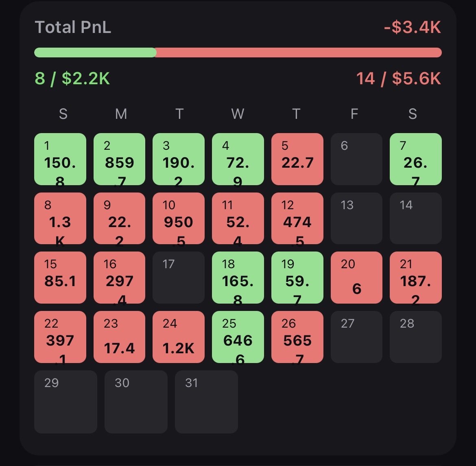The image size is (476, 466).
Task: Click the -$3.4K total value
Action: pos(412,28)
